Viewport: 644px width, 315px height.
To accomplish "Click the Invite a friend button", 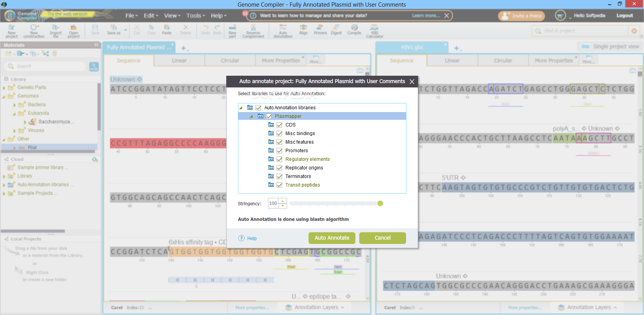I will 522,16.
